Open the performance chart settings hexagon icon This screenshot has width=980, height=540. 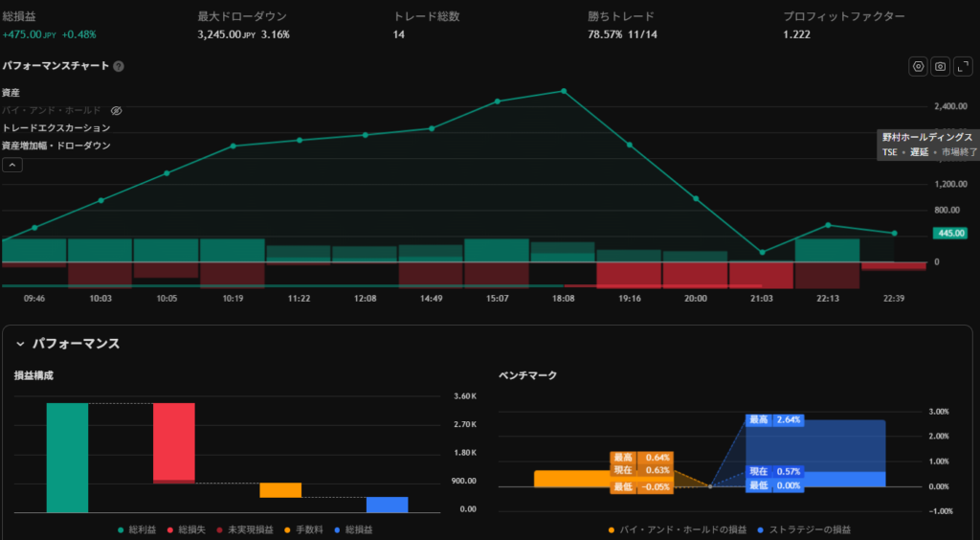coord(919,66)
